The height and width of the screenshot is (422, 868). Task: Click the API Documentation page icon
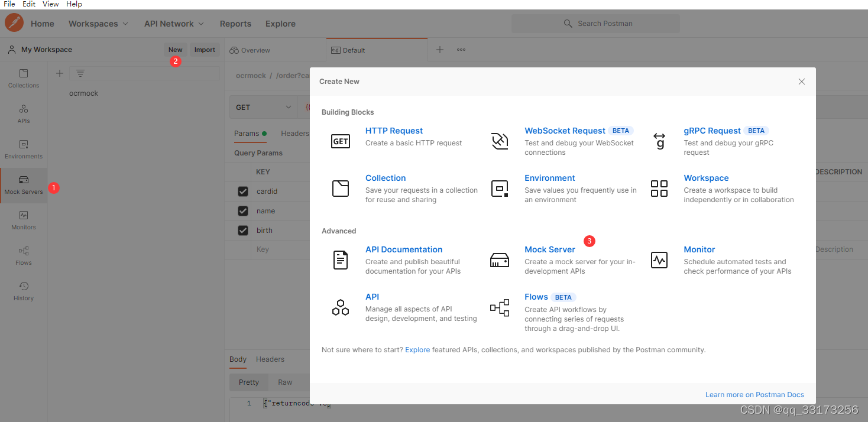click(x=341, y=260)
